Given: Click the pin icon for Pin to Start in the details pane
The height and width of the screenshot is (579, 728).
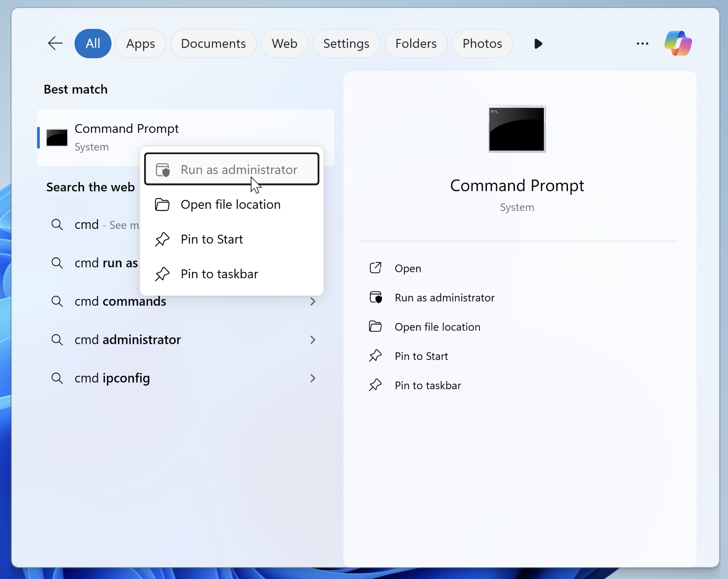Looking at the screenshot, I should tap(375, 356).
